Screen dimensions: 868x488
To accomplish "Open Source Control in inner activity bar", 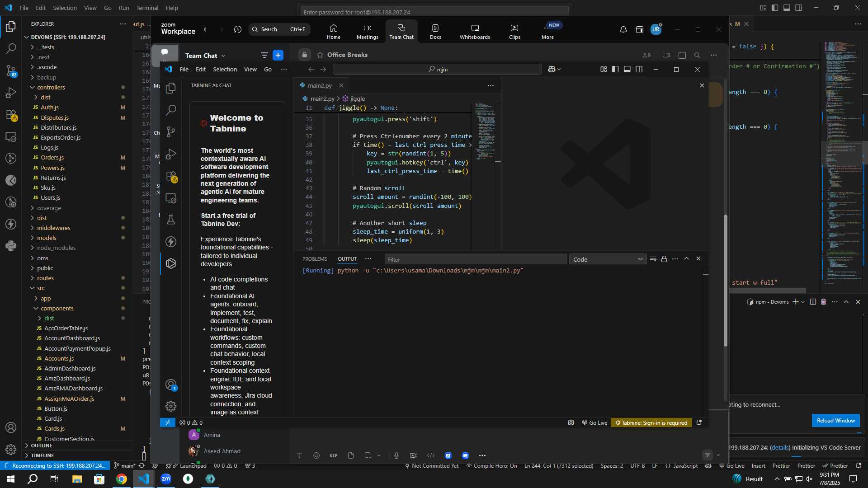I will tap(171, 132).
